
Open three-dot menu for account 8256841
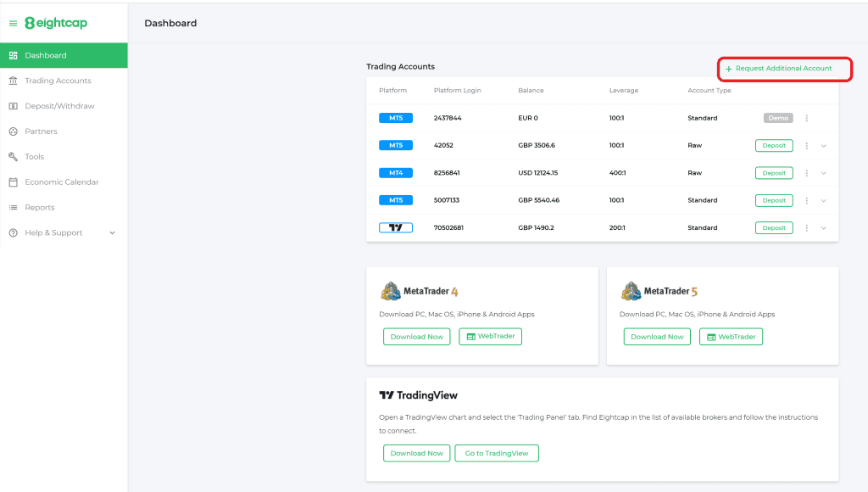click(x=807, y=173)
